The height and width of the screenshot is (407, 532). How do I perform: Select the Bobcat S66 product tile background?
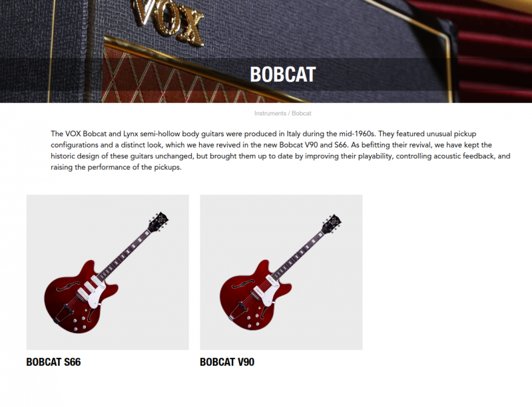[x=108, y=272]
